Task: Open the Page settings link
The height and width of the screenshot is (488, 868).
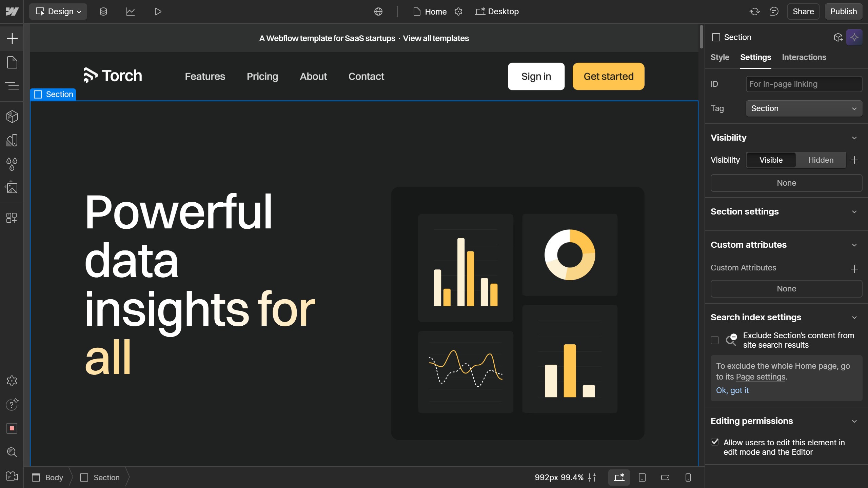Action: pos(761,377)
